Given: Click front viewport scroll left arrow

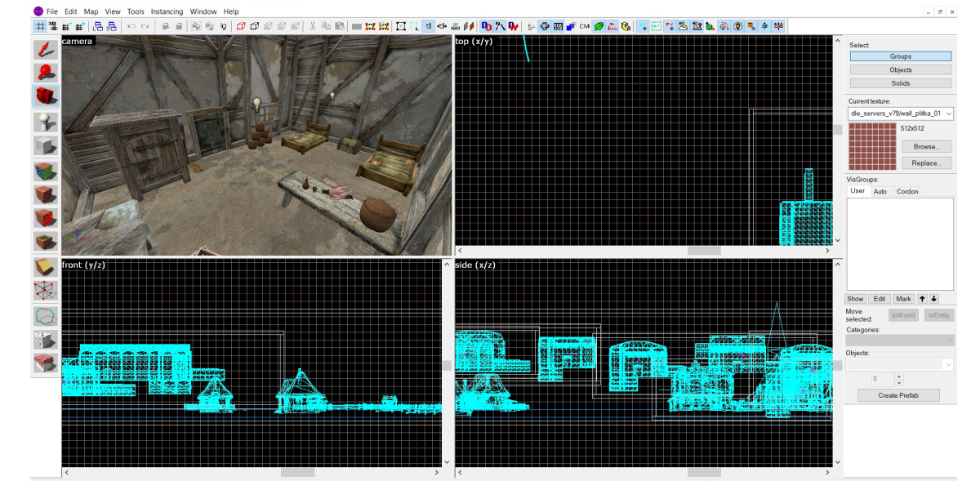Looking at the screenshot, I should (x=66, y=472).
